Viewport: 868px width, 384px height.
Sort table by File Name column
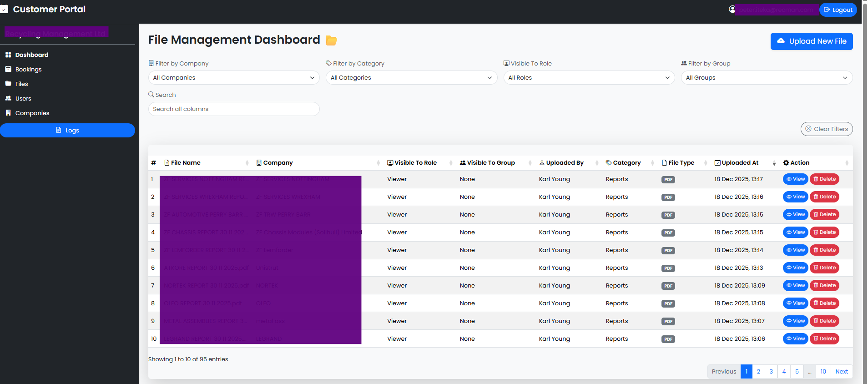pos(186,163)
